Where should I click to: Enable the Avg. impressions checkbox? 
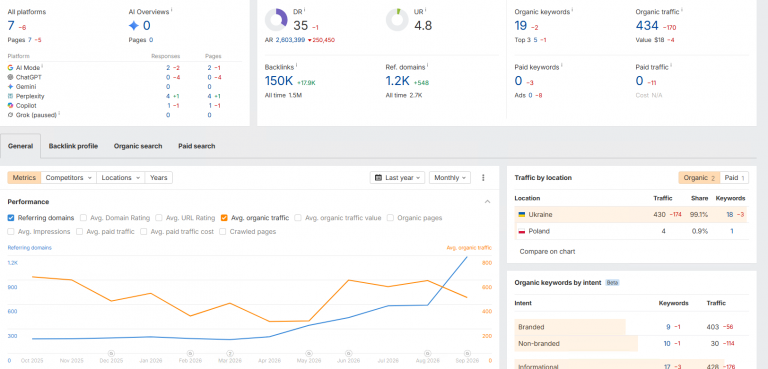[11, 232]
